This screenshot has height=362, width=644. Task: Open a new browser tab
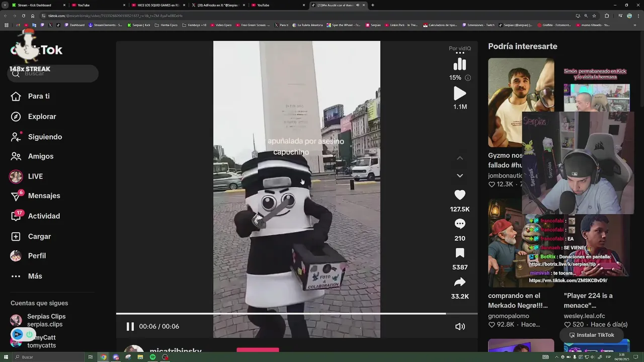[x=372, y=5]
